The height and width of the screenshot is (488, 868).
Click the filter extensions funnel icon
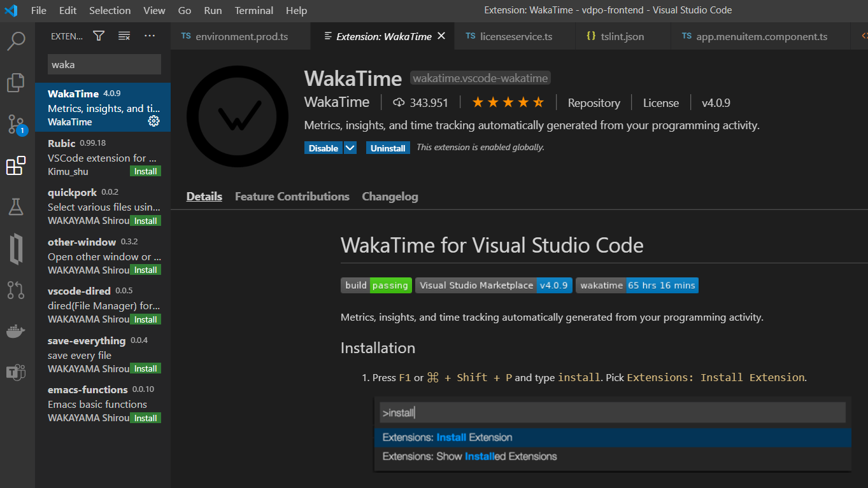click(99, 36)
